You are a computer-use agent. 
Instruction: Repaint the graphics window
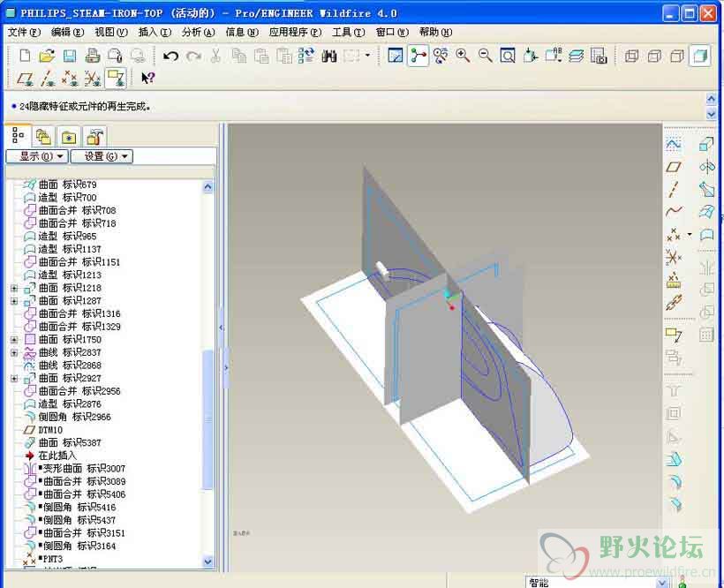click(396, 56)
